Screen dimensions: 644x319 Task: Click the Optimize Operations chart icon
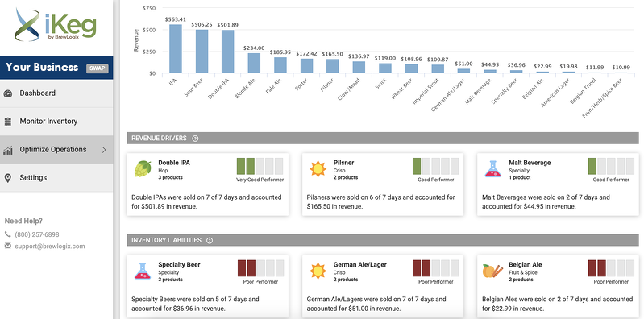point(8,150)
